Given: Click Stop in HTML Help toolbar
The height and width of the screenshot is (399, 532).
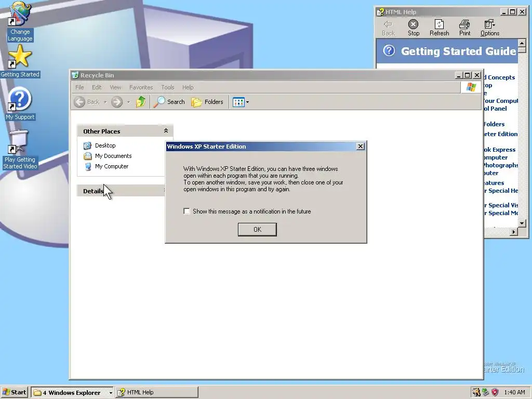Looking at the screenshot, I should (x=413, y=28).
